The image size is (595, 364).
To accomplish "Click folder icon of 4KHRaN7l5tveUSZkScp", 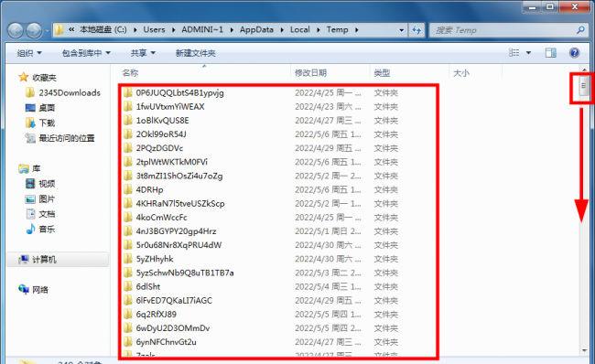I will pyautogui.click(x=128, y=204).
